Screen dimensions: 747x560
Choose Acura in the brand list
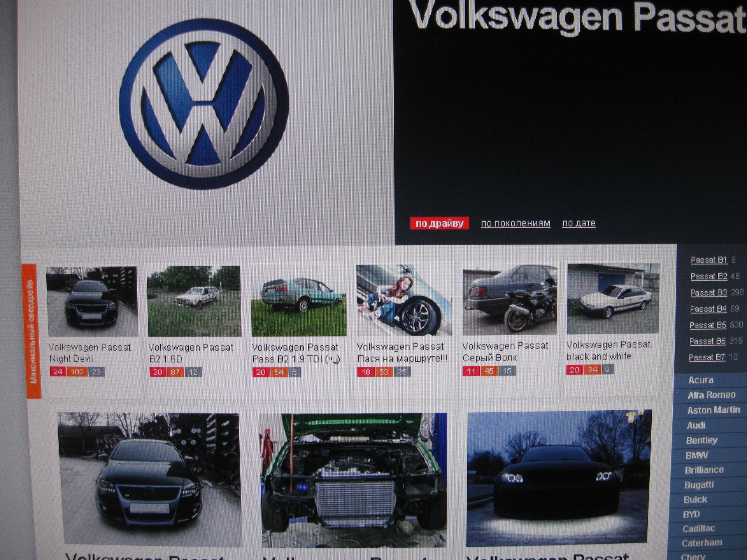click(x=701, y=380)
